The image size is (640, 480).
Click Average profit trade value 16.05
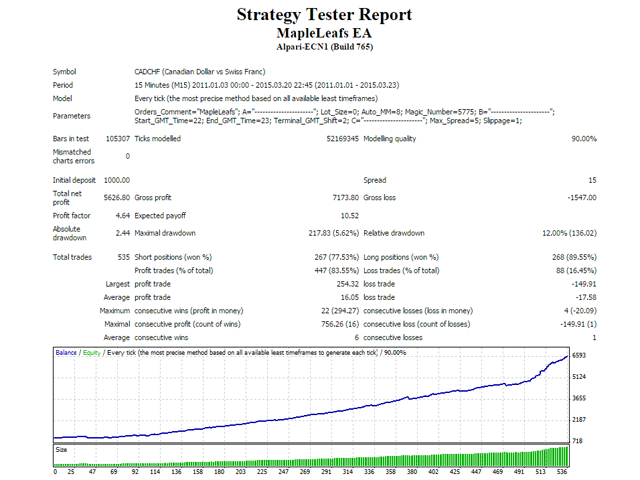coord(349,298)
